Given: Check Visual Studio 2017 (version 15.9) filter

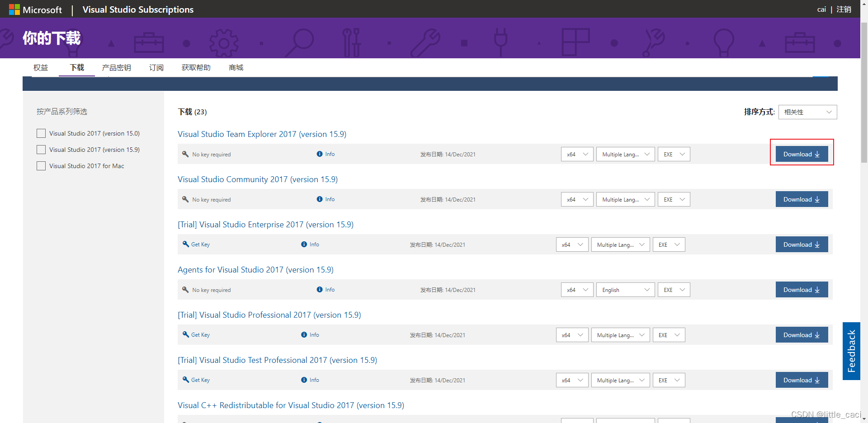Looking at the screenshot, I should (41, 150).
